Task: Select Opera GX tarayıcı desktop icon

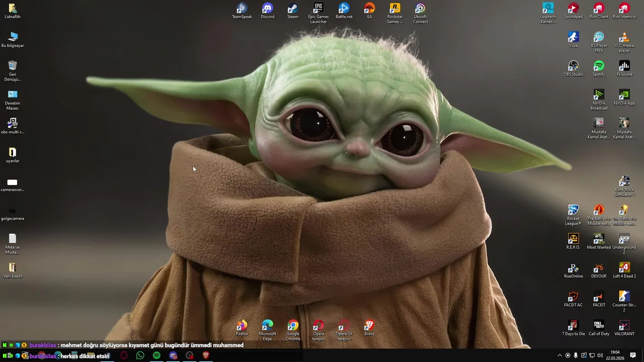Action: coord(344,330)
